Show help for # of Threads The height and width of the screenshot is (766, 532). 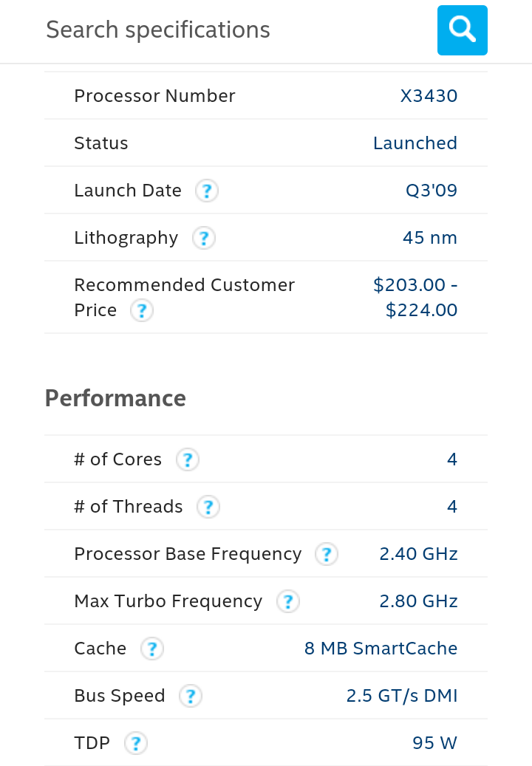coord(208,507)
